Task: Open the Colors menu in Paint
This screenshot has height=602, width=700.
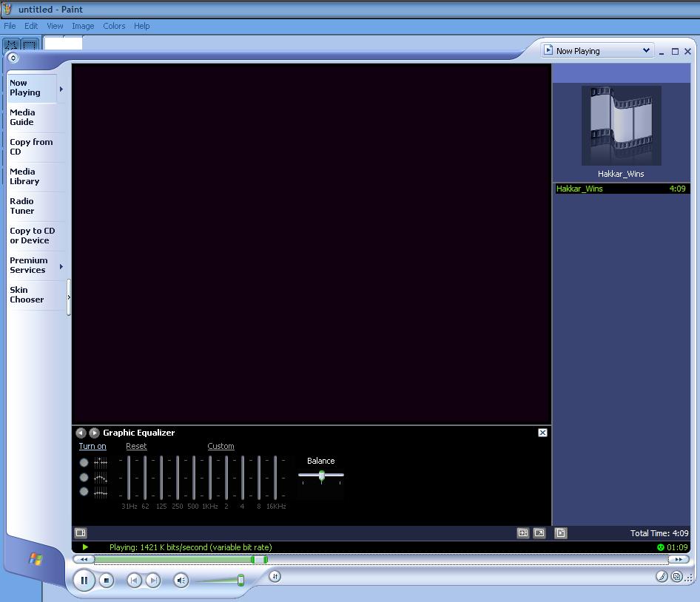Action: pyautogui.click(x=114, y=26)
